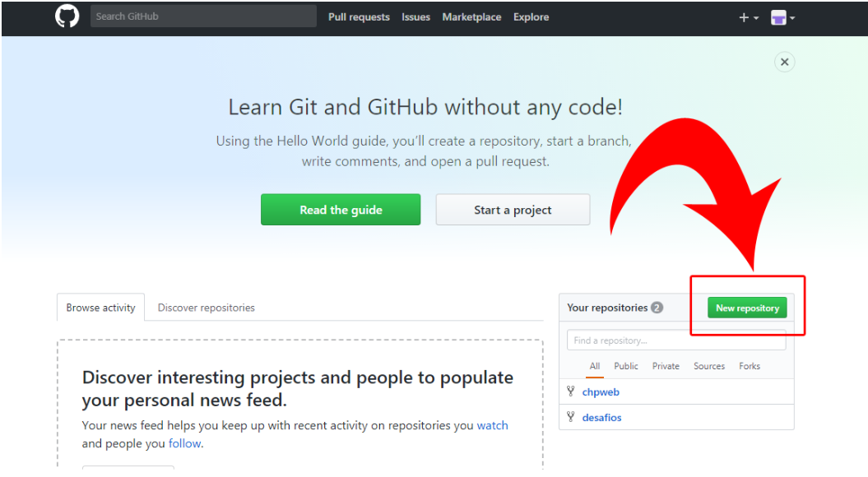Open Marketplace from the header

[x=471, y=17]
